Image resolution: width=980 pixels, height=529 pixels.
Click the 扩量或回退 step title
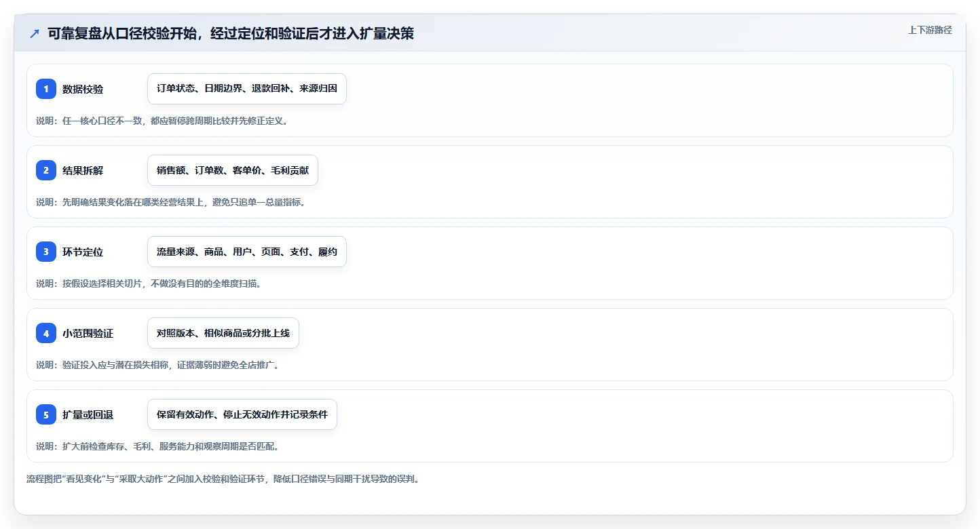88,414
